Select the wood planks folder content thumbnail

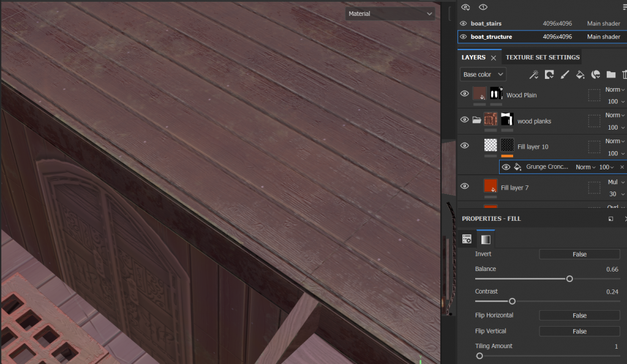(490, 119)
